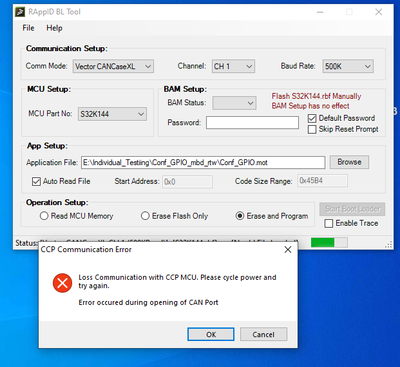The width and height of the screenshot is (400, 367).
Task: Expand the Comm Mode dropdown
Action: pyautogui.click(x=113, y=66)
